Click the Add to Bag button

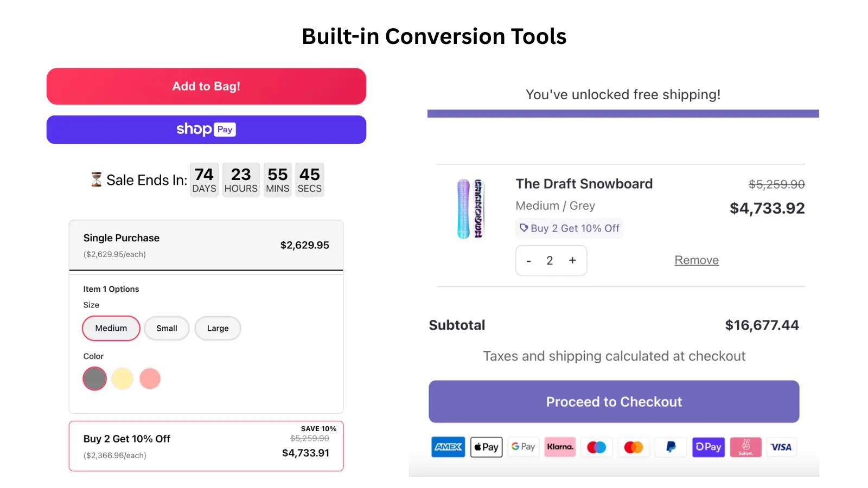[x=206, y=86]
